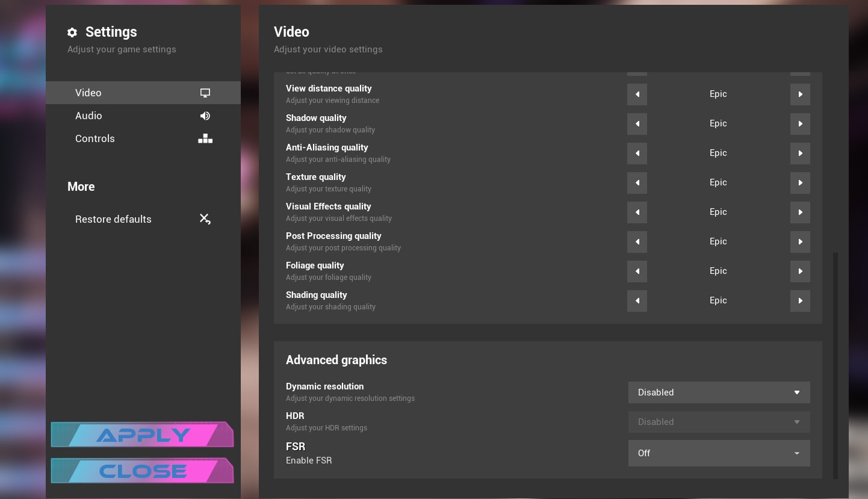This screenshot has width=868, height=499.
Task: Increase Foliage quality with right arrow
Action: pos(800,271)
